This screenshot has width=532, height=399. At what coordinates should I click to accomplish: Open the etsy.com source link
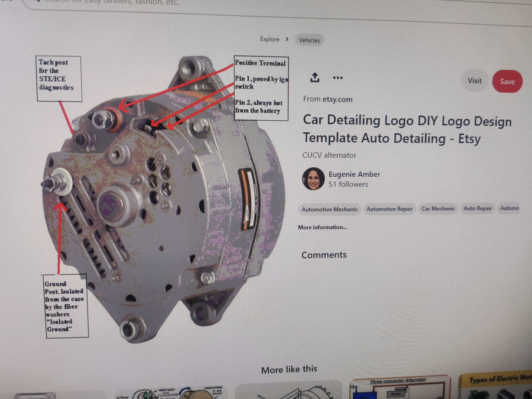pos(337,99)
